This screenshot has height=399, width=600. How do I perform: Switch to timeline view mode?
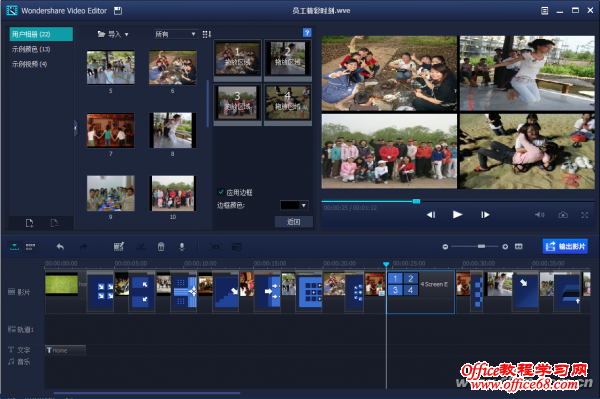15,247
